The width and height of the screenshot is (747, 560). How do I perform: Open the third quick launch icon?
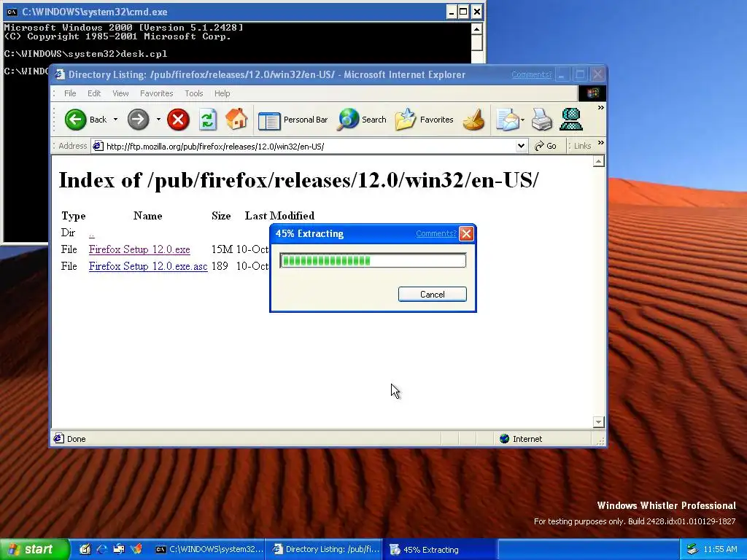coord(119,549)
